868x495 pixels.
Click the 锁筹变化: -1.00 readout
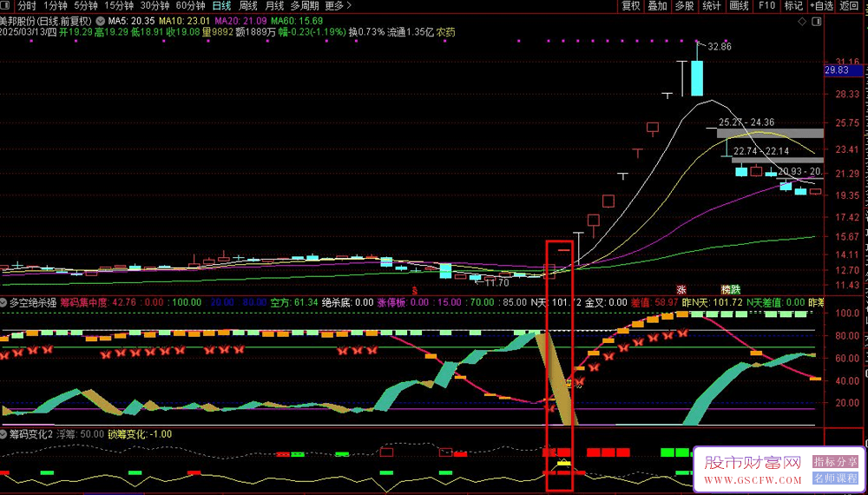click(140, 434)
